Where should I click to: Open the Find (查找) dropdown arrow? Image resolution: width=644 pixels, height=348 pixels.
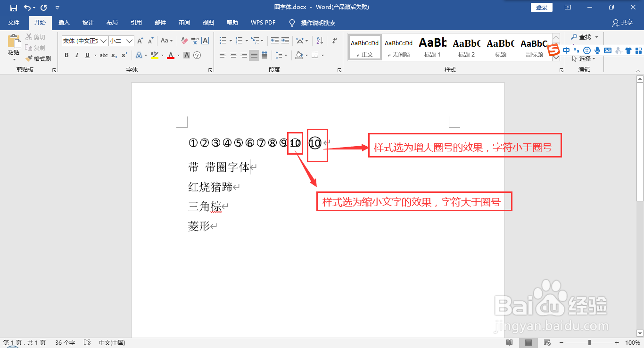[x=596, y=37]
